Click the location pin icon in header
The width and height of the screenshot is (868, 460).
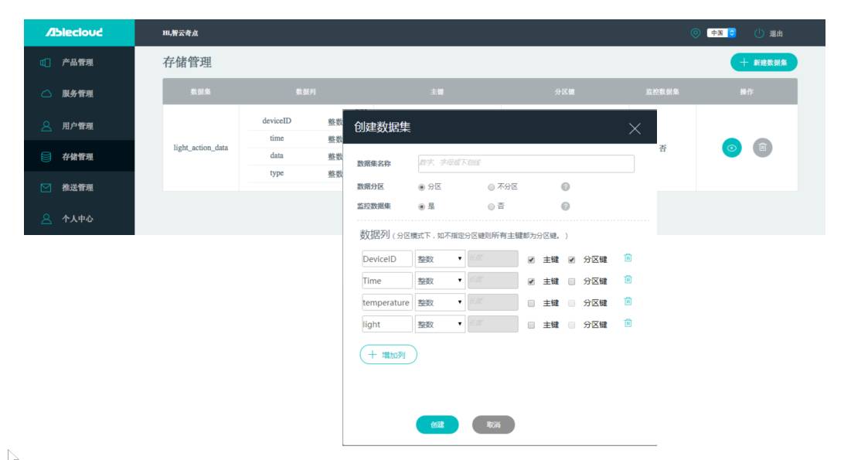(696, 33)
